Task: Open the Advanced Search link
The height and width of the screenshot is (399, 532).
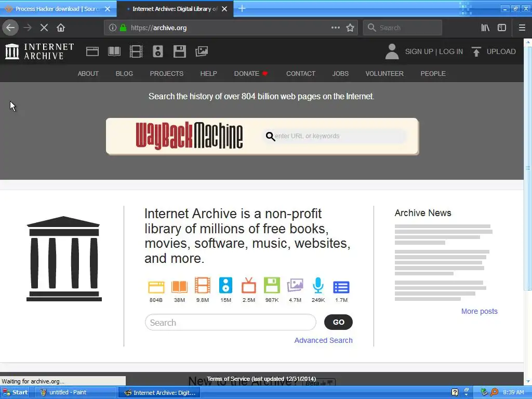Action: tap(323, 340)
